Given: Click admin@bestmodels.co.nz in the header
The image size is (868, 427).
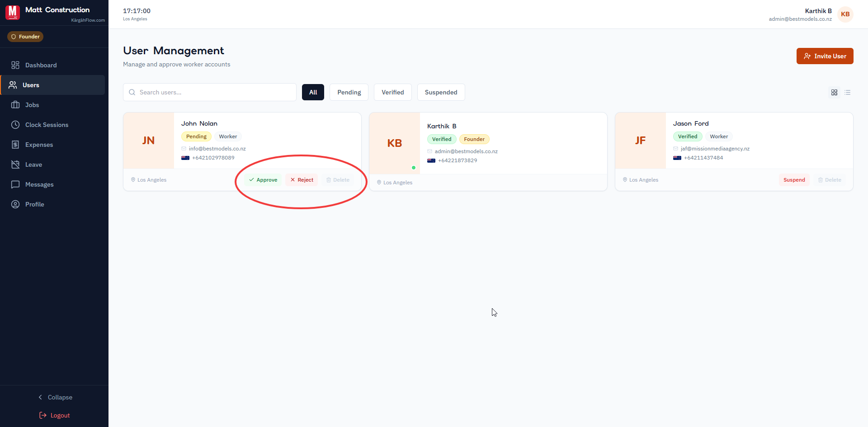Looking at the screenshot, I should [x=800, y=19].
